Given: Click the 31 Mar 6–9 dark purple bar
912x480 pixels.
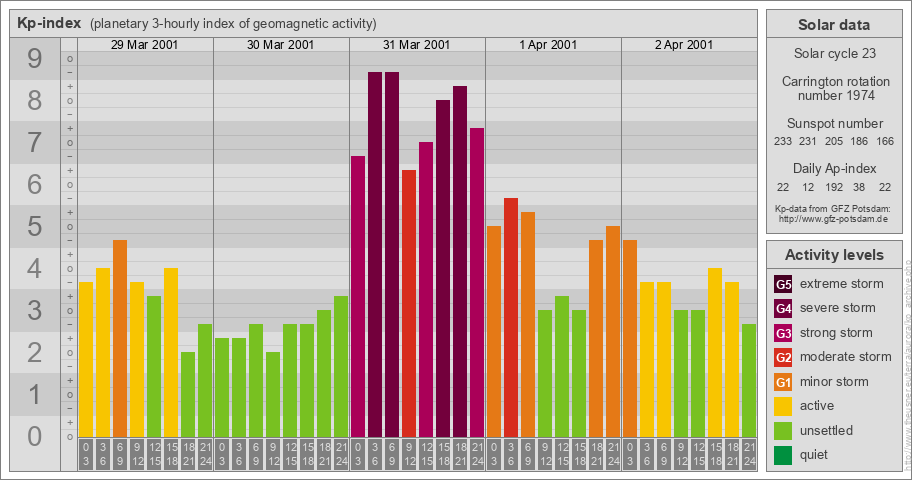Looking at the screenshot, I should [392, 255].
